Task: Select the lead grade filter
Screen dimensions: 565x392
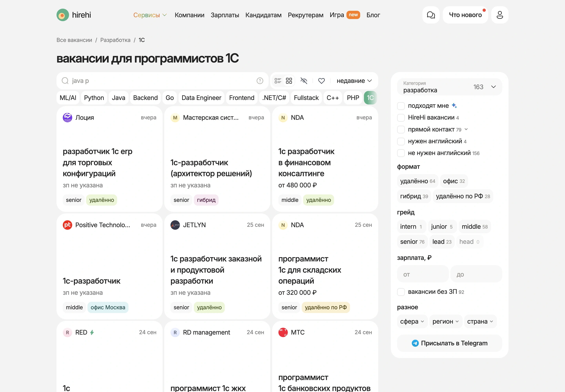Action: (x=442, y=242)
